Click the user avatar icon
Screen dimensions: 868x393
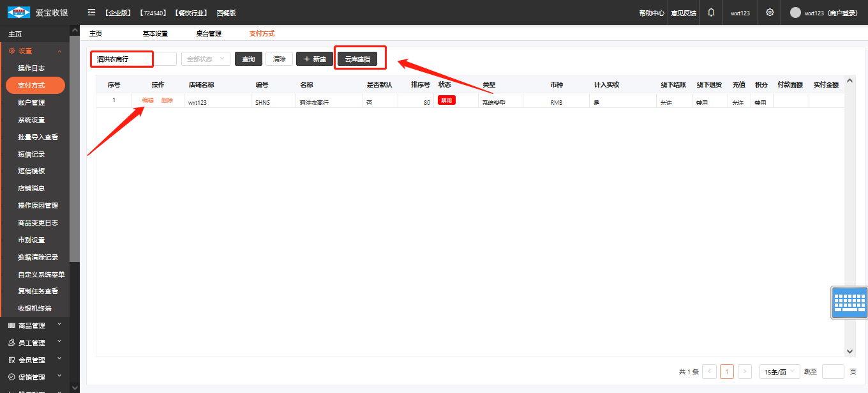click(x=795, y=13)
